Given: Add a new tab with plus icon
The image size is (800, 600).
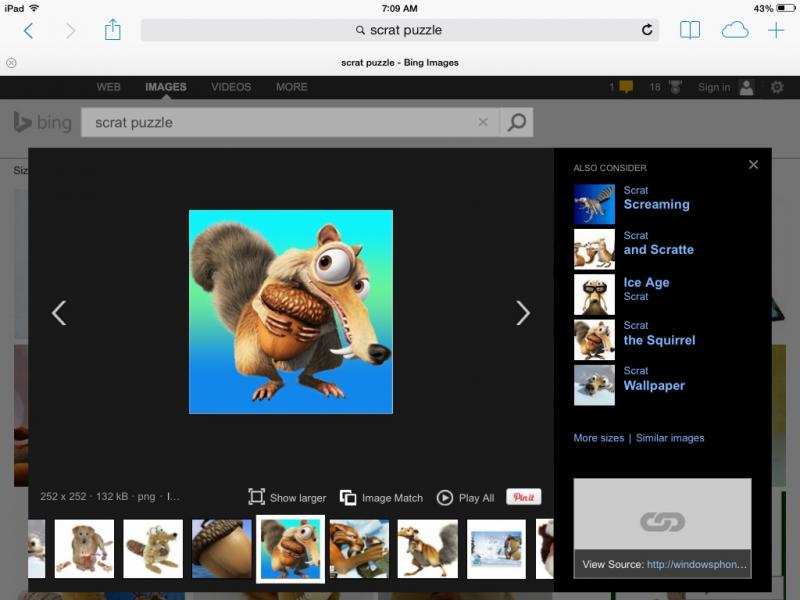Looking at the screenshot, I should [x=776, y=30].
